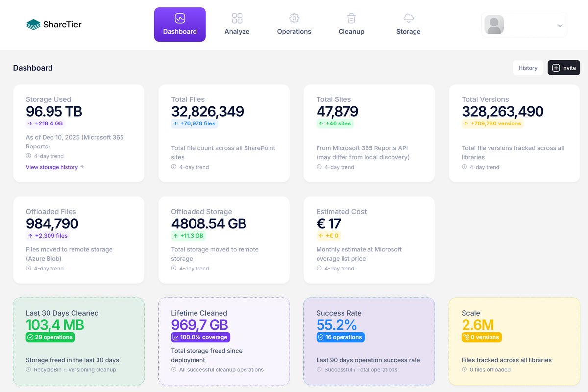Click the Analyze grid icon

pyautogui.click(x=237, y=18)
